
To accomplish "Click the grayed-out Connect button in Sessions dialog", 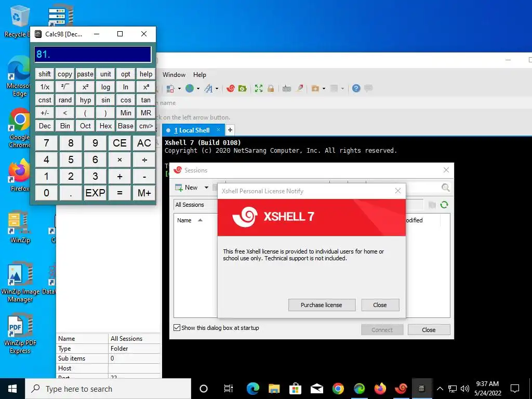I will [x=382, y=330].
